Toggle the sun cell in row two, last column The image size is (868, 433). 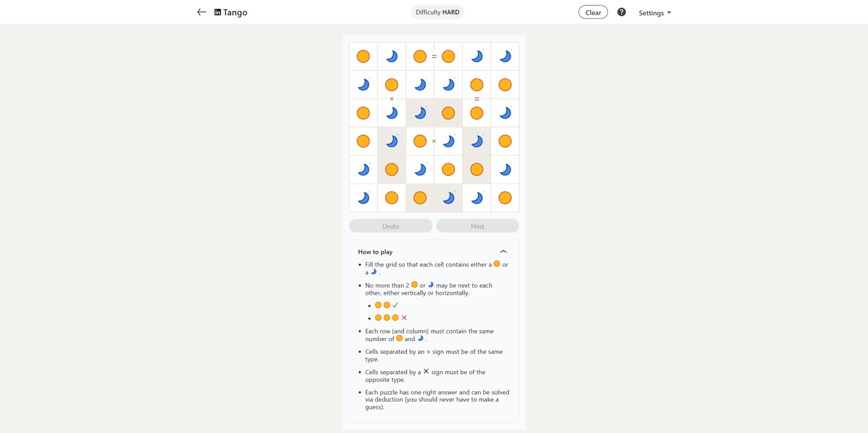tap(505, 85)
